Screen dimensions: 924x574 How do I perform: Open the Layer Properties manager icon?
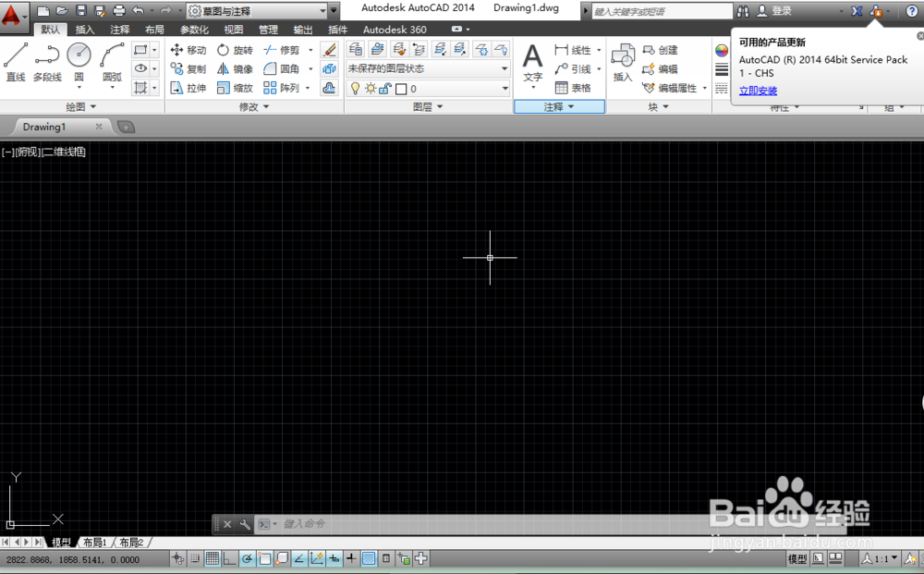coord(356,49)
